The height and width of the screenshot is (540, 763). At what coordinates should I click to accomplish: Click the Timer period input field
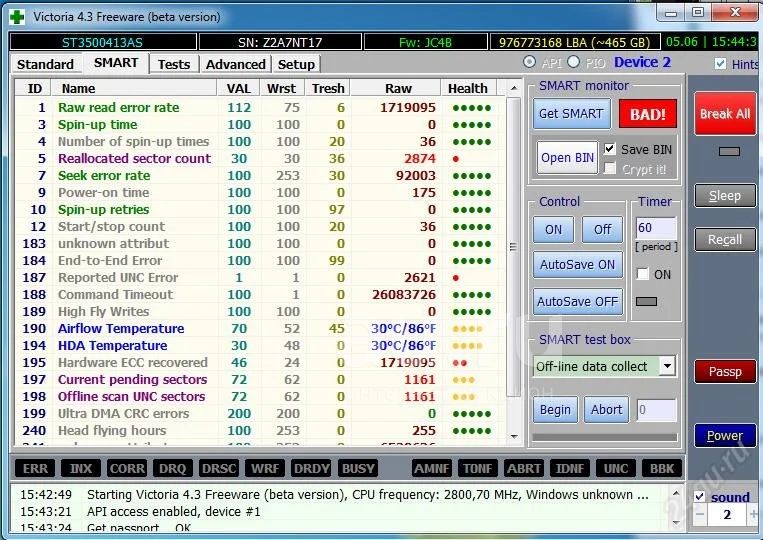pos(656,228)
